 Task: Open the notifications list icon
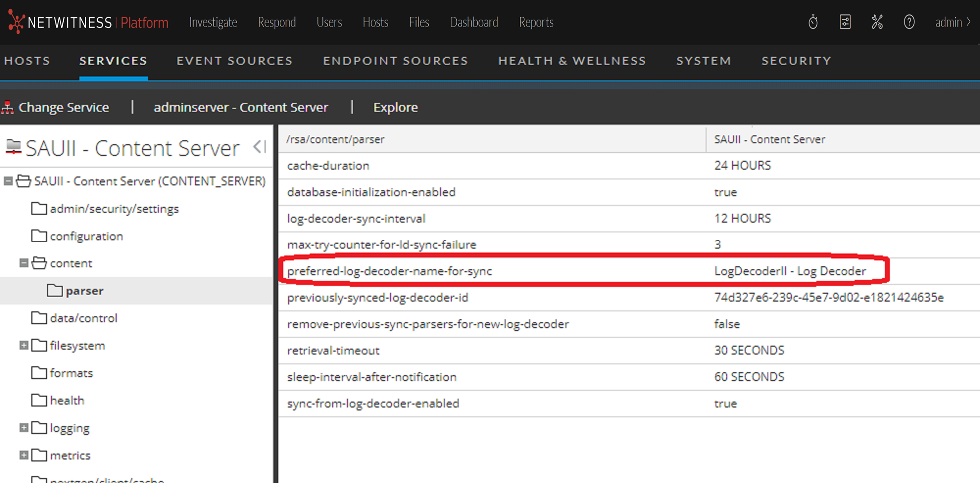click(845, 22)
